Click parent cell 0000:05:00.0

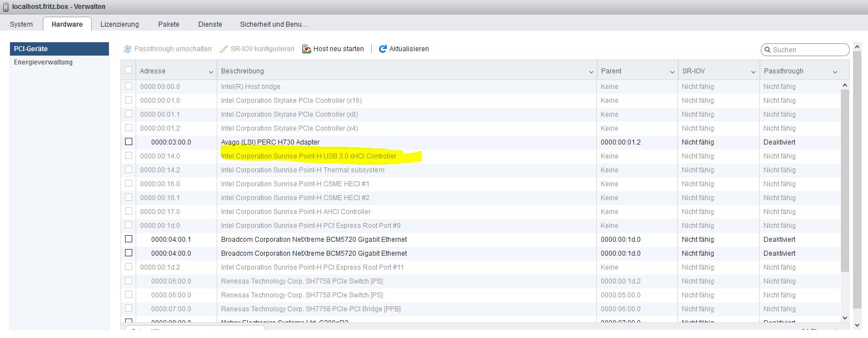point(621,295)
